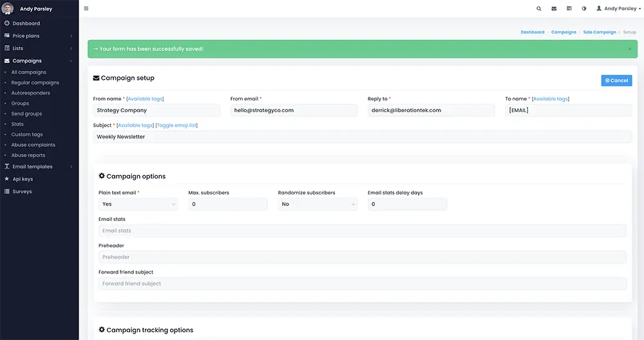The image size is (644, 340).
Task: Open the search magnifier icon
Action: pos(539,8)
